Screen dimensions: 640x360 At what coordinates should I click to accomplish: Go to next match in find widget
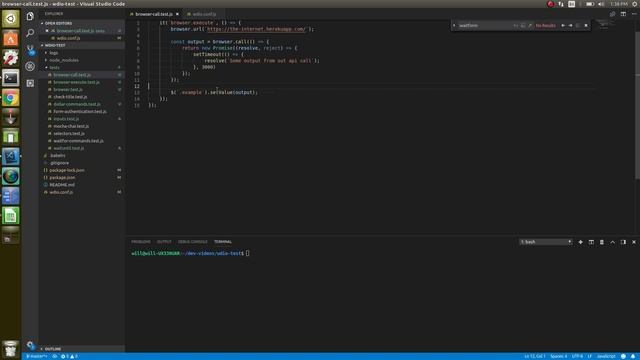tap(571, 25)
